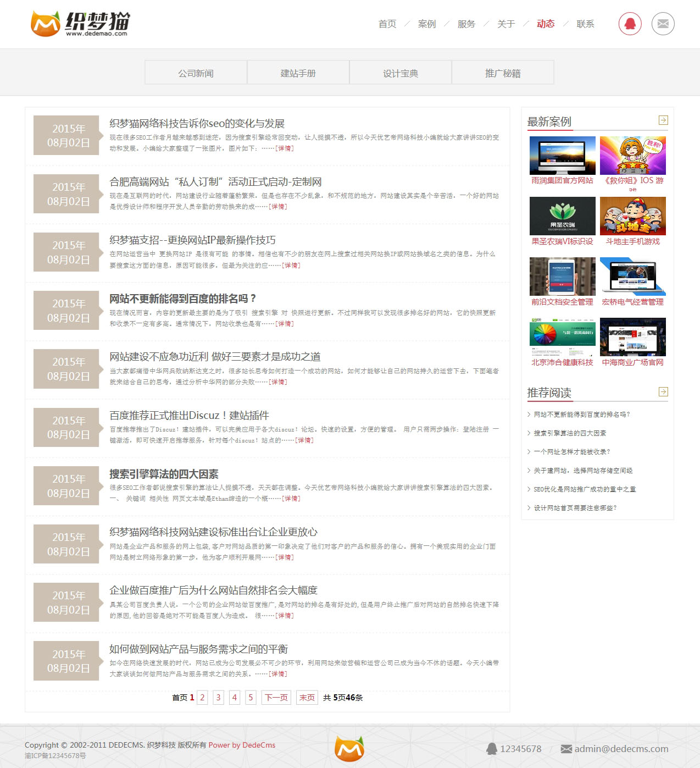The width and height of the screenshot is (700, 768).
Task: Open the 设计宝典 category tab
Action: tap(400, 73)
